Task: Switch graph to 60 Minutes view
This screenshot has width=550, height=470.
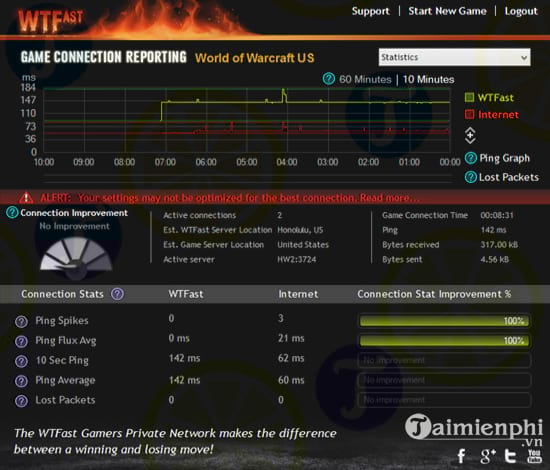Action: pyautogui.click(x=365, y=79)
